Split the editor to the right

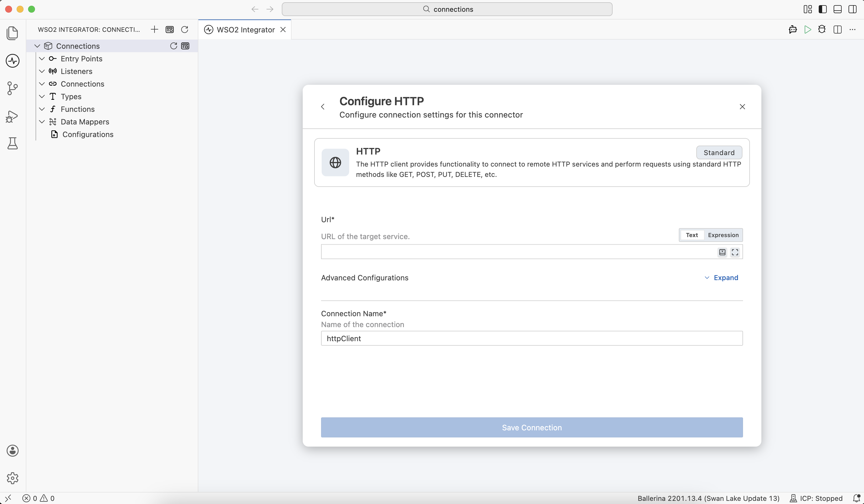[x=837, y=30]
